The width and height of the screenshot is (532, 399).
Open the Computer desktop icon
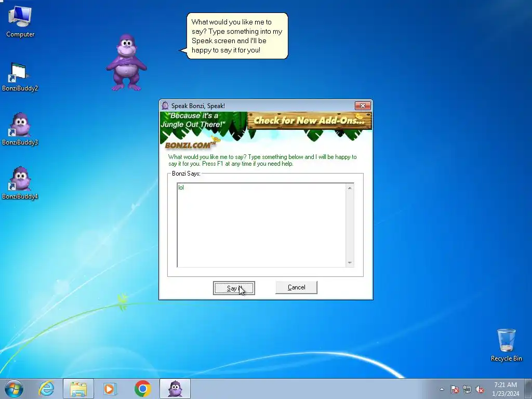[20, 22]
